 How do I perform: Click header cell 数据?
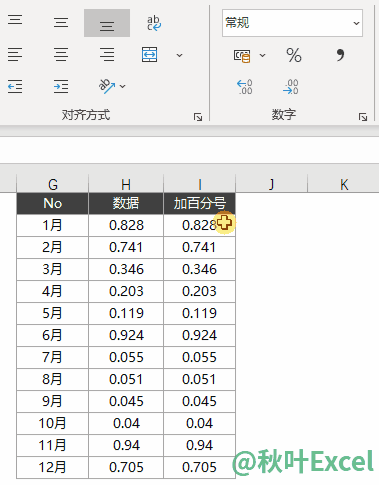pyautogui.click(x=126, y=203)
